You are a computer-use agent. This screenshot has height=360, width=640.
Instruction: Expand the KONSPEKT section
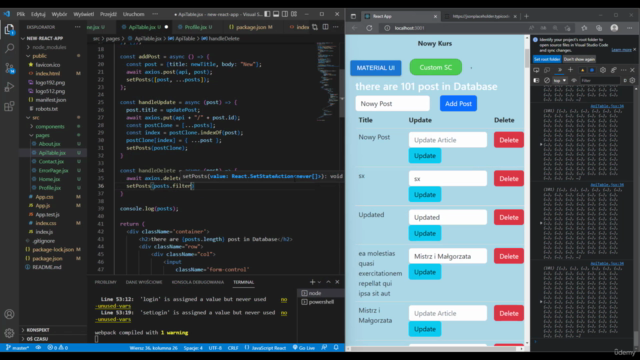pos(38,330)
